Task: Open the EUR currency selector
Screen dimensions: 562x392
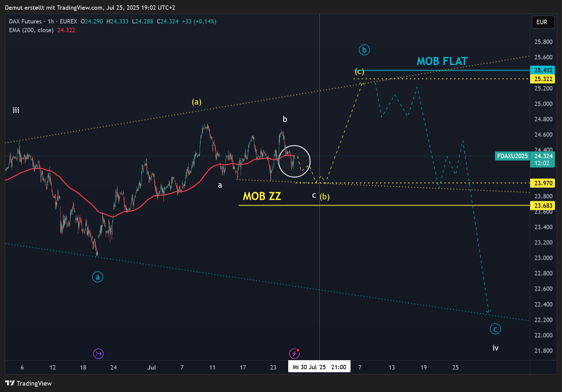Action: [x=543, y=22]
